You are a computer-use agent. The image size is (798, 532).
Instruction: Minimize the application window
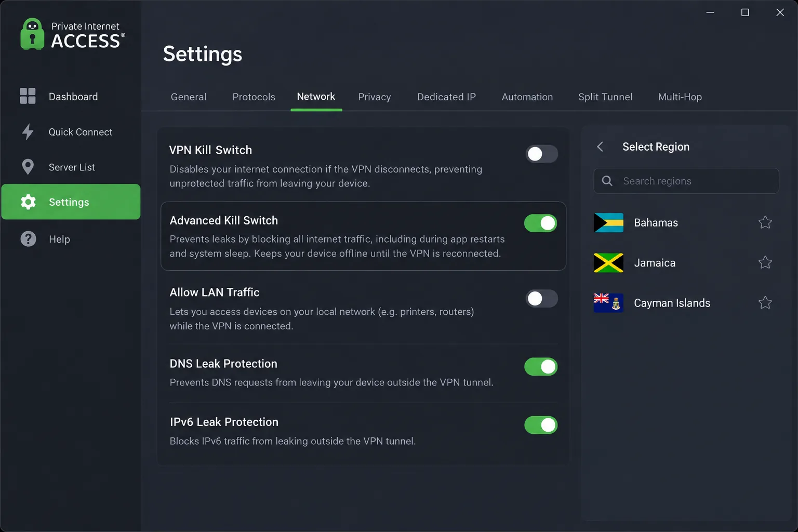pos(710,12)
